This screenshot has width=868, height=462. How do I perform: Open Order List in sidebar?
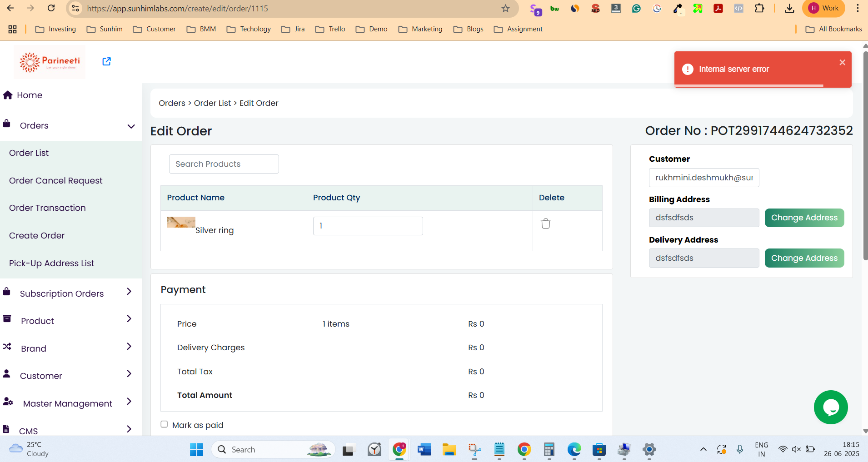click(29, 153)
